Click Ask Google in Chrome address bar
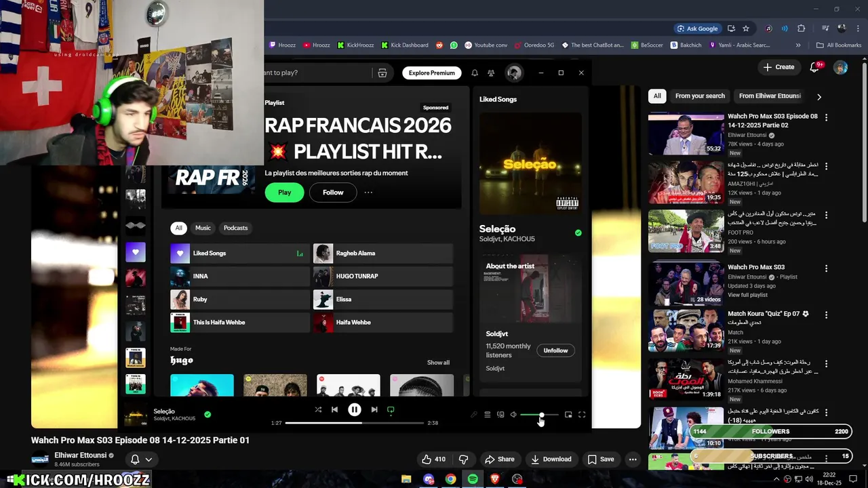The width and height of the screenshot is (868, 488). (698, 28)
